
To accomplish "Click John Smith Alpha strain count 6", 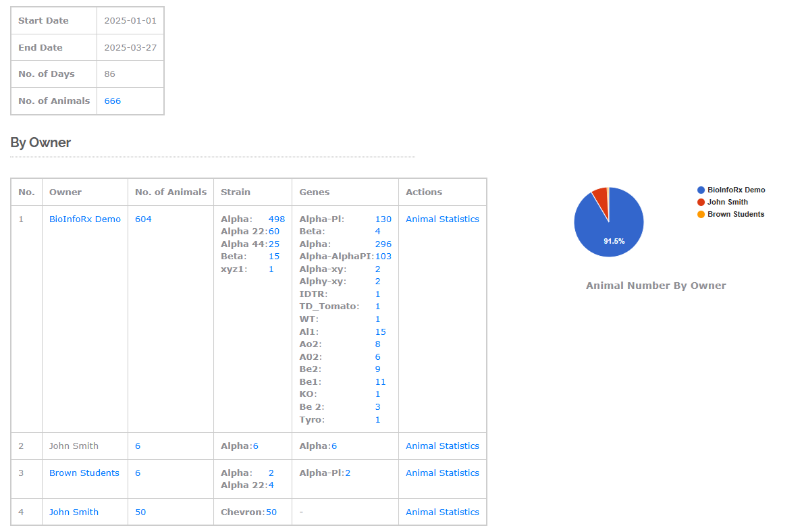I will pyautogui.click(x=255, y=446).
